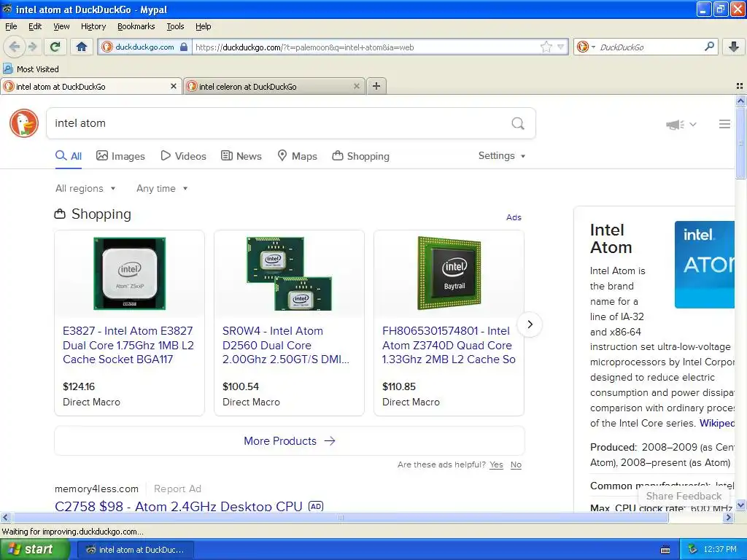Click the Images search icon
747x560 pixels.
[x=102, y=156]
